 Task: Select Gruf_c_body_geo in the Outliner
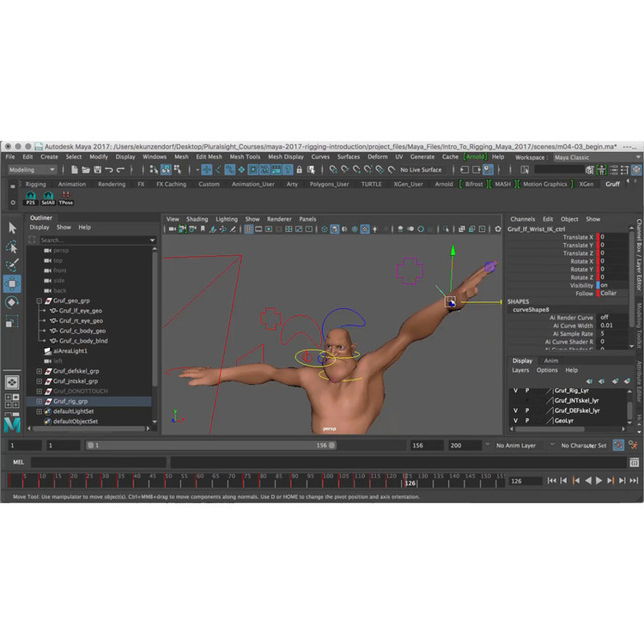pos(82,331)
